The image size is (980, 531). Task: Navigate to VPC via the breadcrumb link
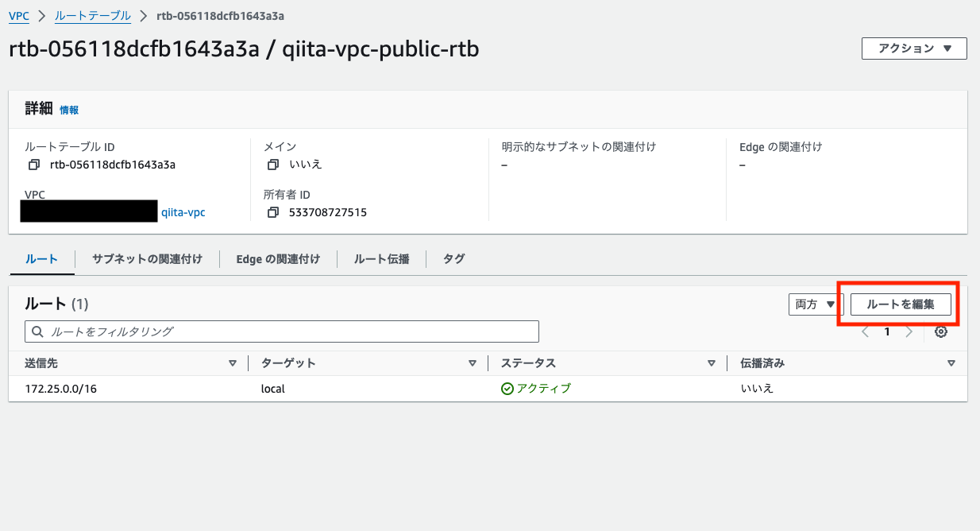18,15
